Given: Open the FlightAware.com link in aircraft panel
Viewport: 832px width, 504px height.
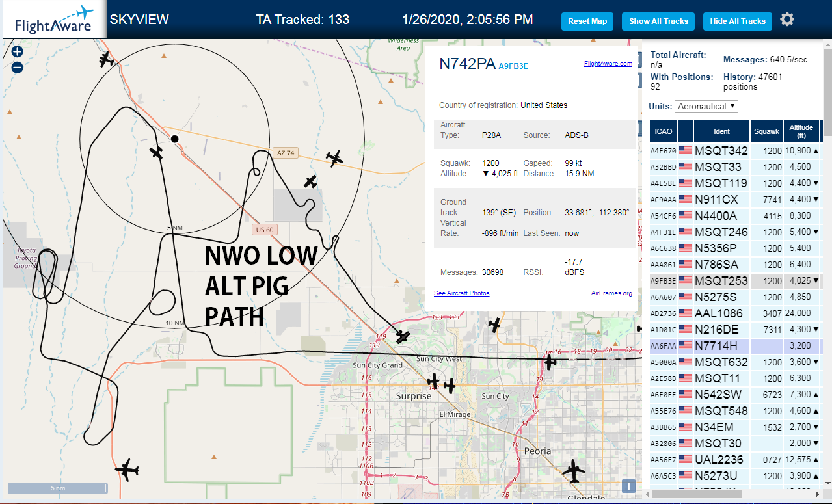Looking at the screenshot, I should 608,64.
